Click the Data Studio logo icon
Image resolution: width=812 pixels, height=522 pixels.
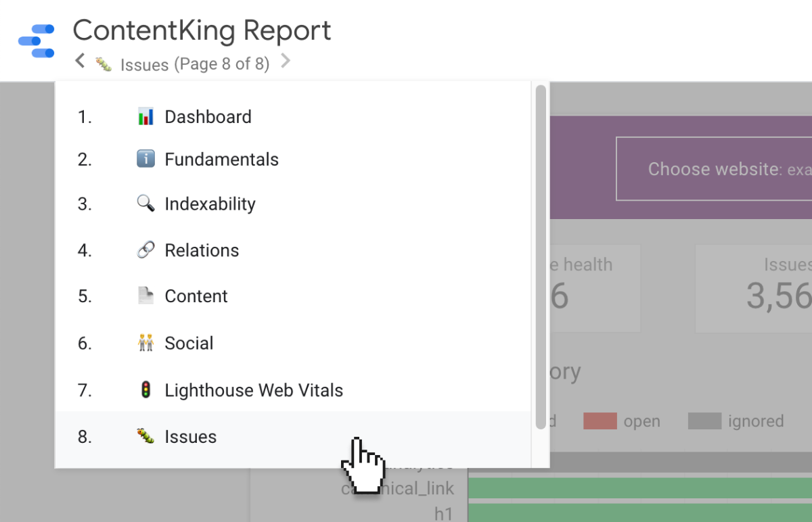(x=37, y=41)
